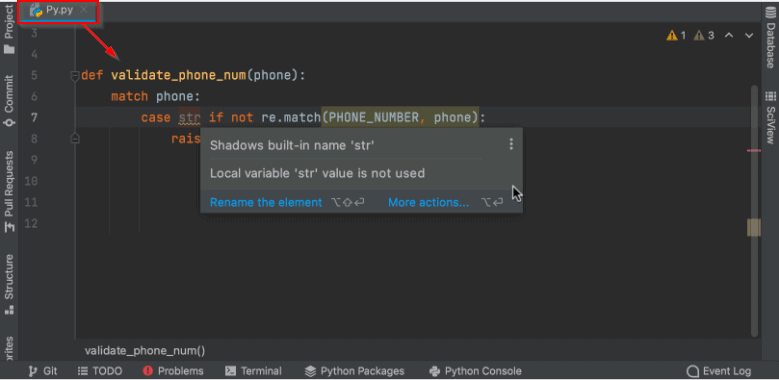779x380 pixels.
Task: Open the tooltip's three-dot options menu
Action: pos(511,145)
